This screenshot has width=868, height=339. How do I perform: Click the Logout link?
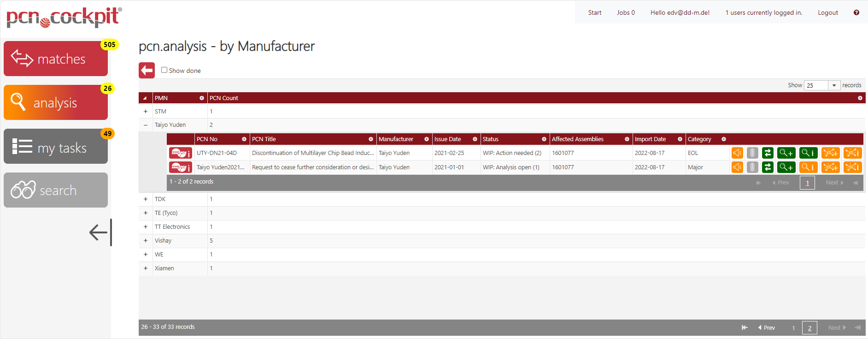[x=827, y=13]
